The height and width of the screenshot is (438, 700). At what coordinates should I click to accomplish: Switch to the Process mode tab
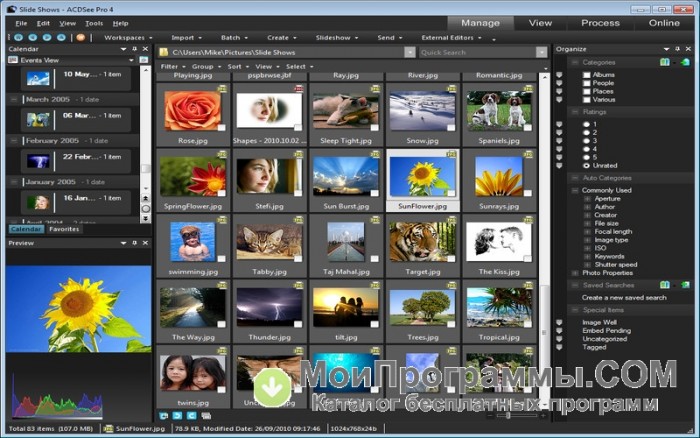click(x=600, y=23)
